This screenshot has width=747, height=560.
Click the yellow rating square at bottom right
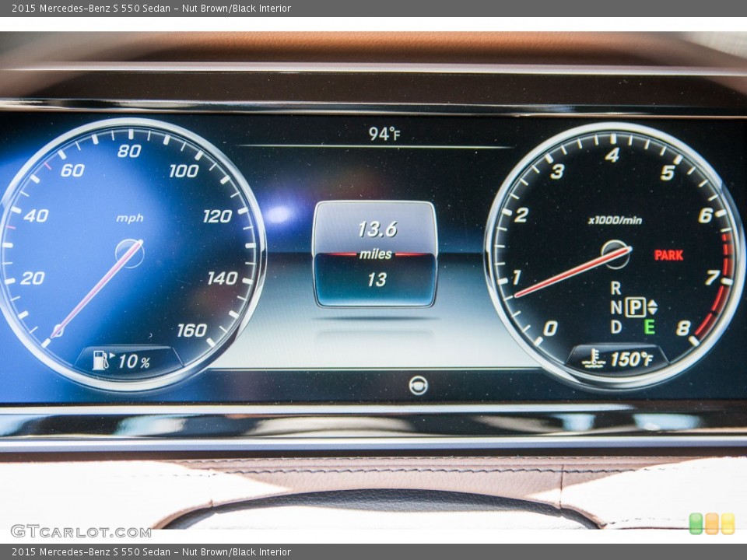(x=728, y=523)
